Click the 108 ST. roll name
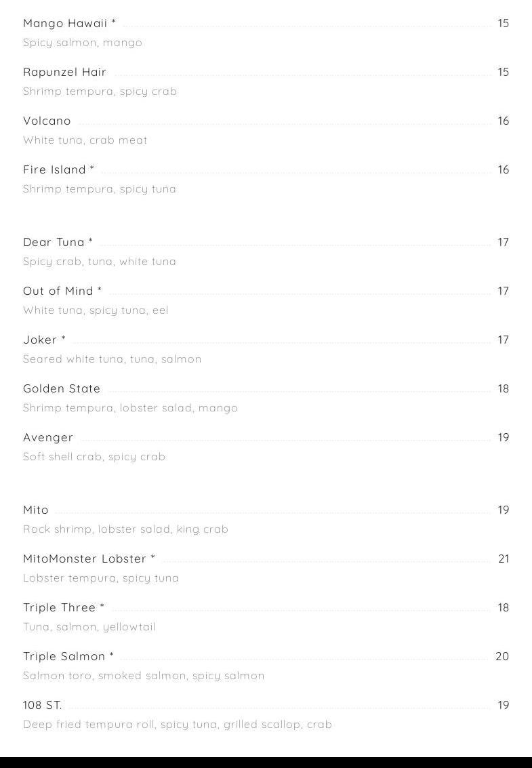 click(x=42, y=706)
